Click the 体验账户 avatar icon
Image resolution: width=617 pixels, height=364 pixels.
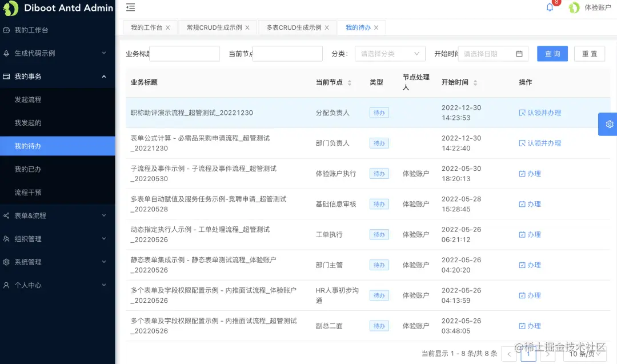click(574, 8)
